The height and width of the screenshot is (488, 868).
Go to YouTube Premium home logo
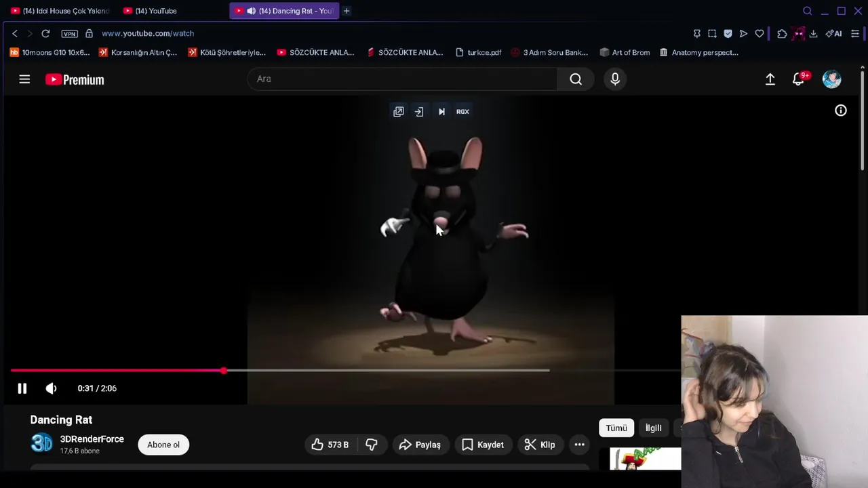click(75, 80)
